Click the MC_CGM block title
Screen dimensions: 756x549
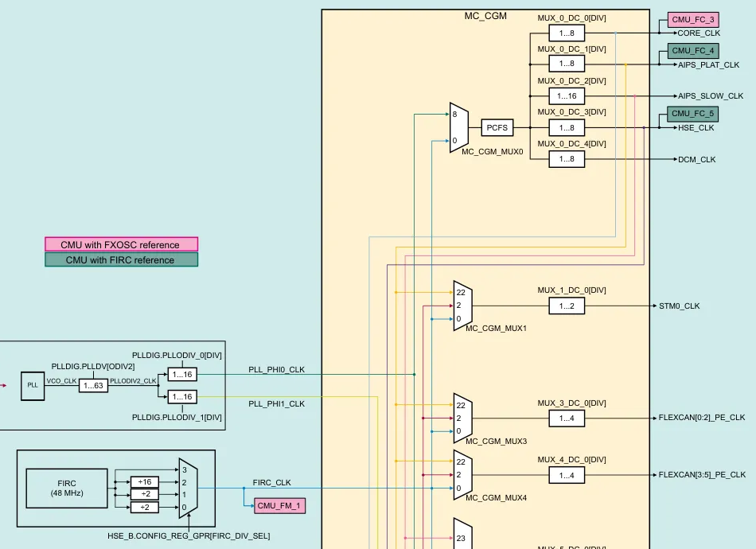click(485, 16)
